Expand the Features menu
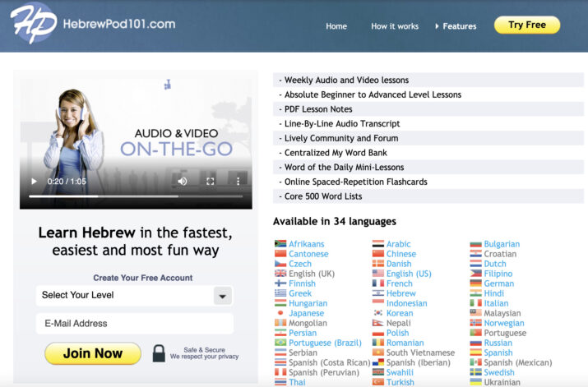 click(x=456, y=26)
